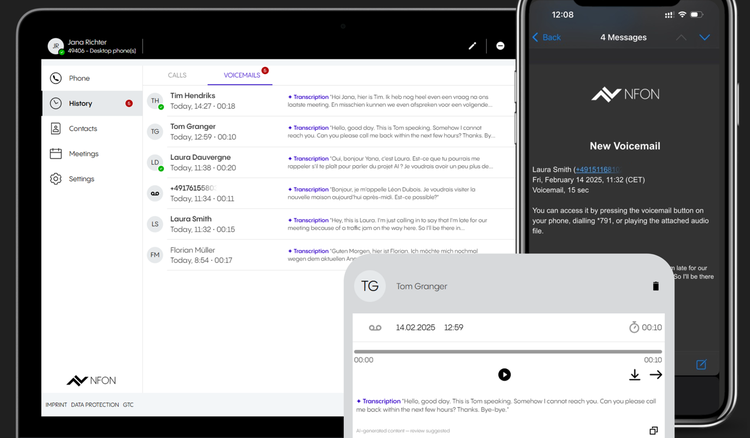Click the Meetings calendar icon
The image size is (750, 438).
56,153
